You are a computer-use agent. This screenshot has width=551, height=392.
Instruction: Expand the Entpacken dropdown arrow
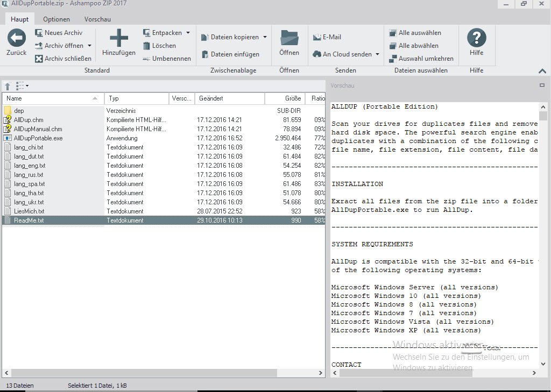pos(188,33)
